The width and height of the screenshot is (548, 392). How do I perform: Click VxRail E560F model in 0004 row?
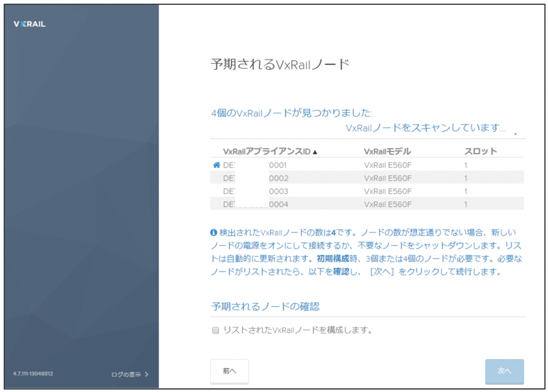[388, 205]
